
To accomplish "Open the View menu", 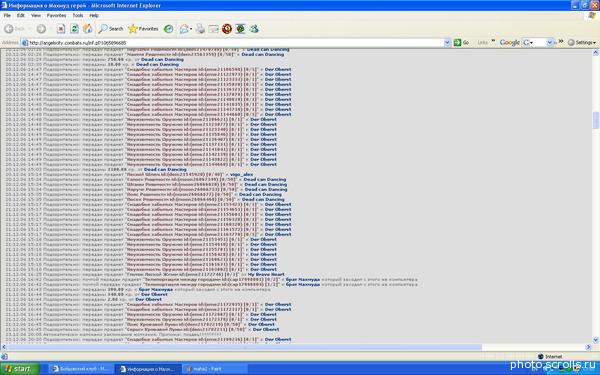I will click(36, 16).
